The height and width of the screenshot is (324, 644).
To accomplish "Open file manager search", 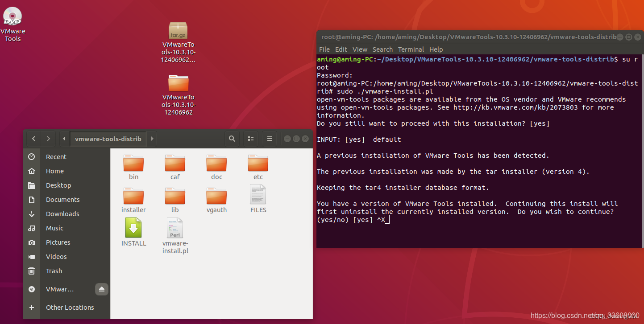I will click(232, 139).
